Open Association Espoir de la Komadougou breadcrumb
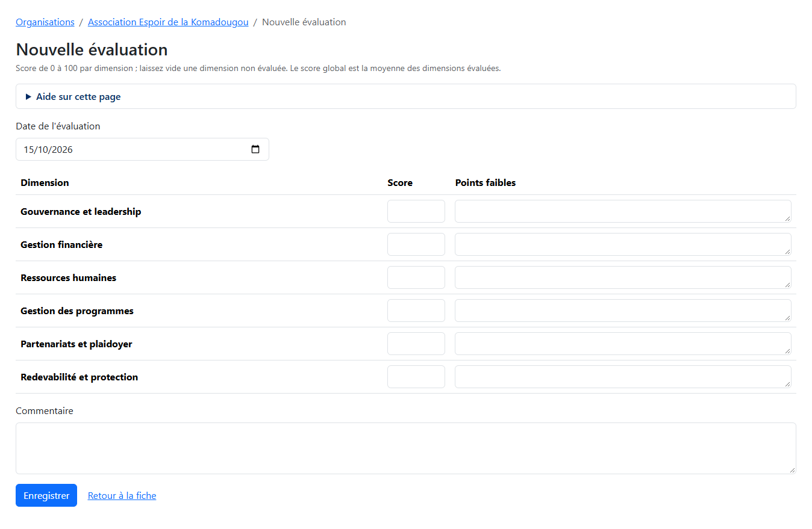Viewport: 812px width, 529px height. click(168, 22)
